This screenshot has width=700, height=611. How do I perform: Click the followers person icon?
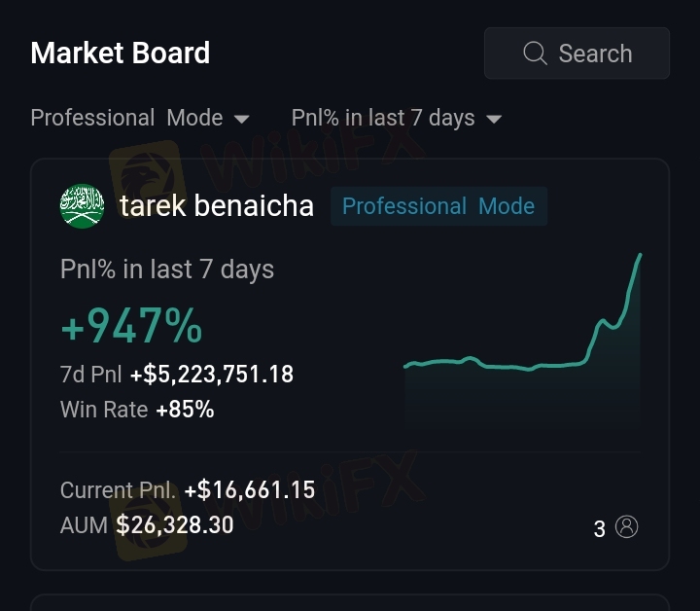click(x=627, y=527)
